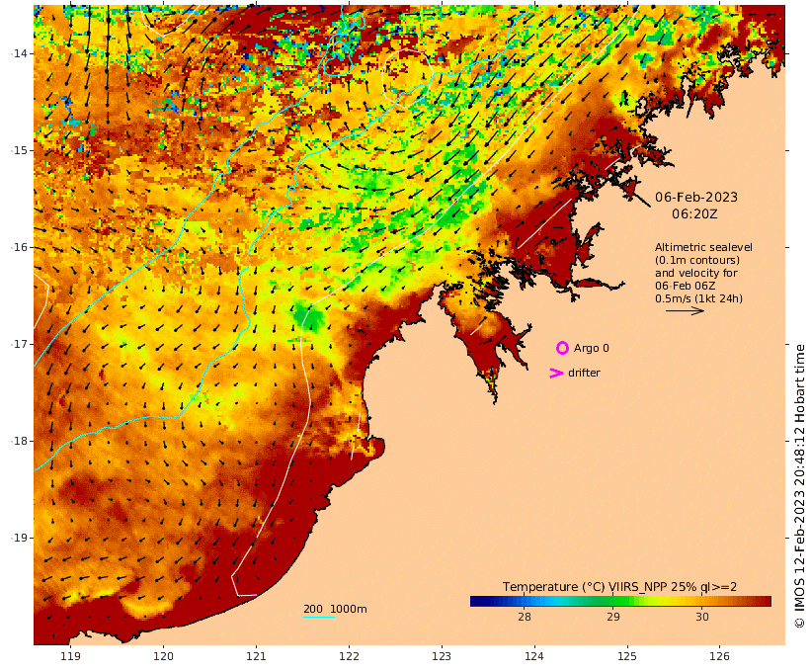
Task: Click the 121 longitude axis label
Action: (x=256, y=656)
